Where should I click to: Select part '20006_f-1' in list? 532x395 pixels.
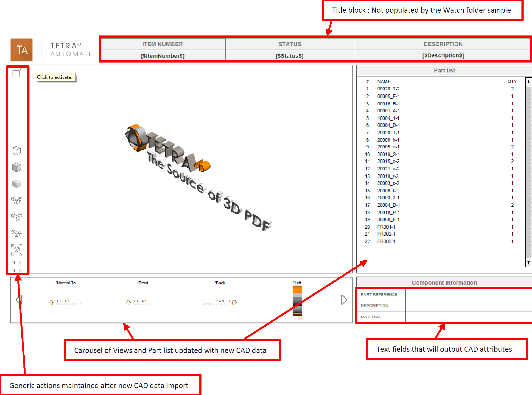pyautogui.click(x=388, y=191)
